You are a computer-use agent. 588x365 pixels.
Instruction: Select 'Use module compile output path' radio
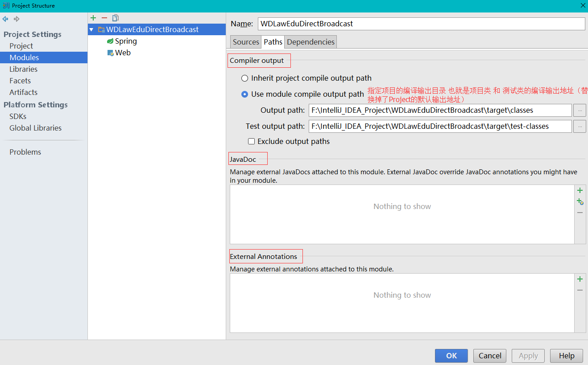point(244,94)
